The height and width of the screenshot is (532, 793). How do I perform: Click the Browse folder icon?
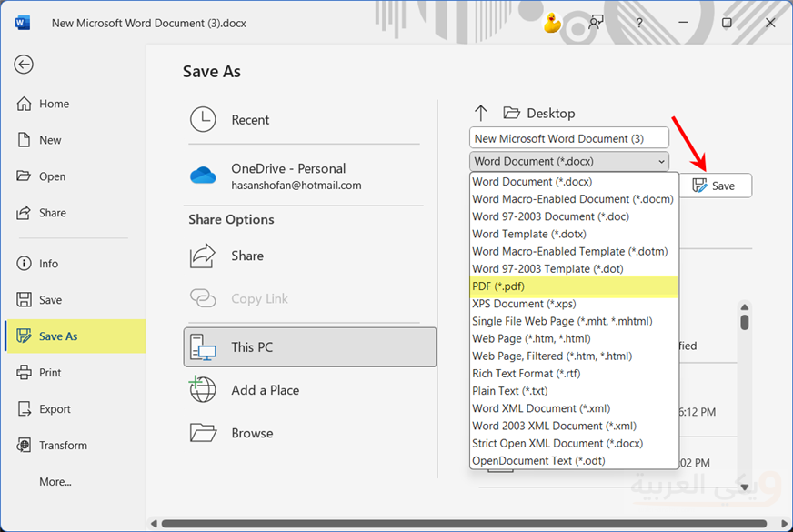point(203,432)
